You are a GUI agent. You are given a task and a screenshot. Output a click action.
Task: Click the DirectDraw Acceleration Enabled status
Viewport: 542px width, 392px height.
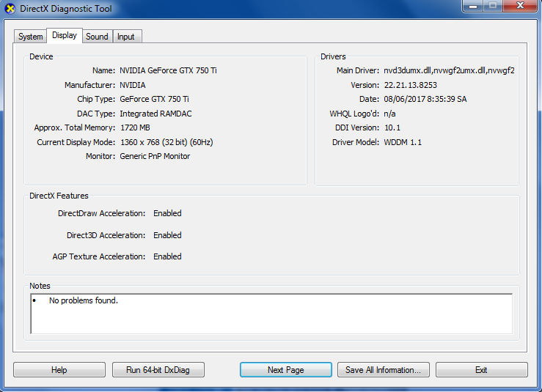[x=167, y=213]
